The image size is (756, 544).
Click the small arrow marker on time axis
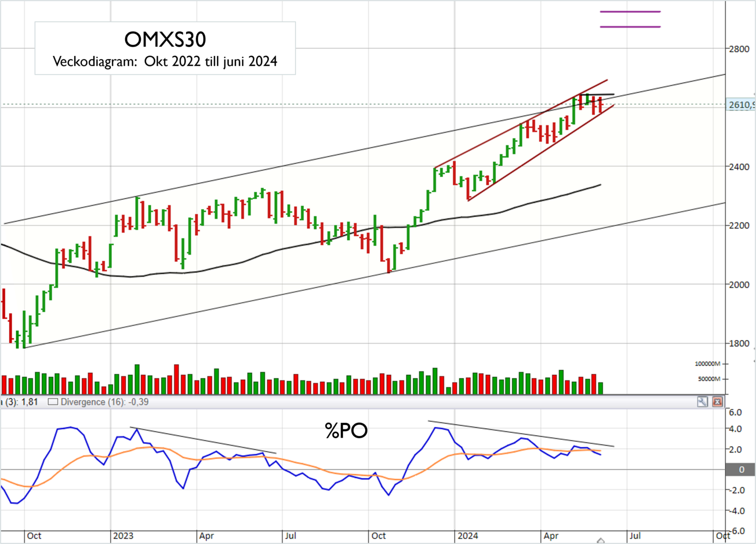pyautogui.click(x=600, y=541)
